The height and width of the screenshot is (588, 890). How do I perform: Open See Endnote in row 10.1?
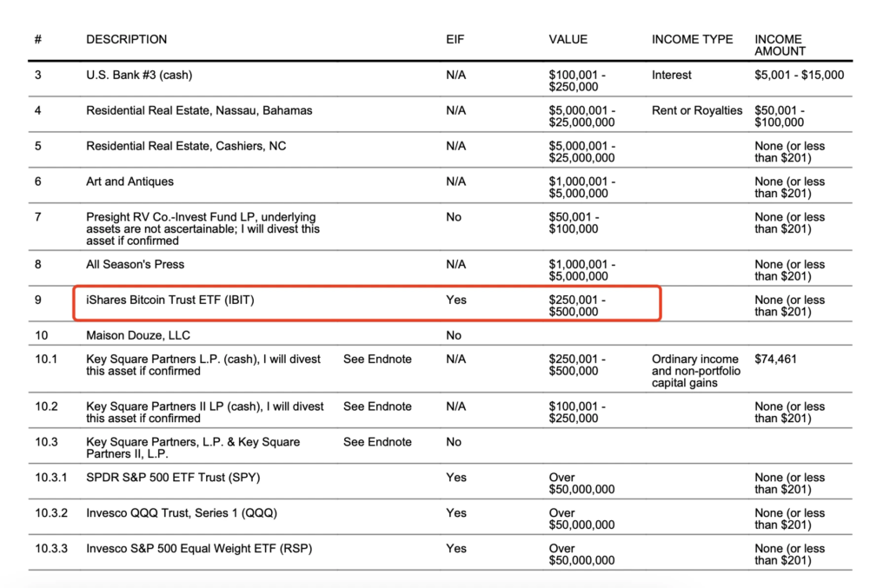(x=377, y=360)
